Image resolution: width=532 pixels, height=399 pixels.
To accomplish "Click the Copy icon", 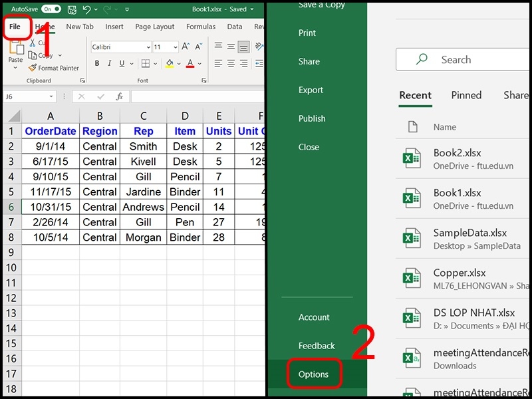I will tap(33, 55).
